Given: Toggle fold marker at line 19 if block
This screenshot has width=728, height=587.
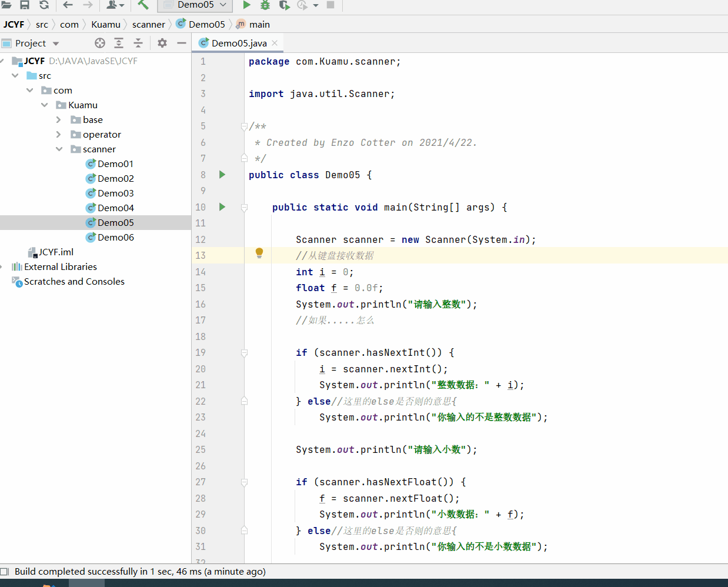Looking at the screenshot, I should pos(244,353).
